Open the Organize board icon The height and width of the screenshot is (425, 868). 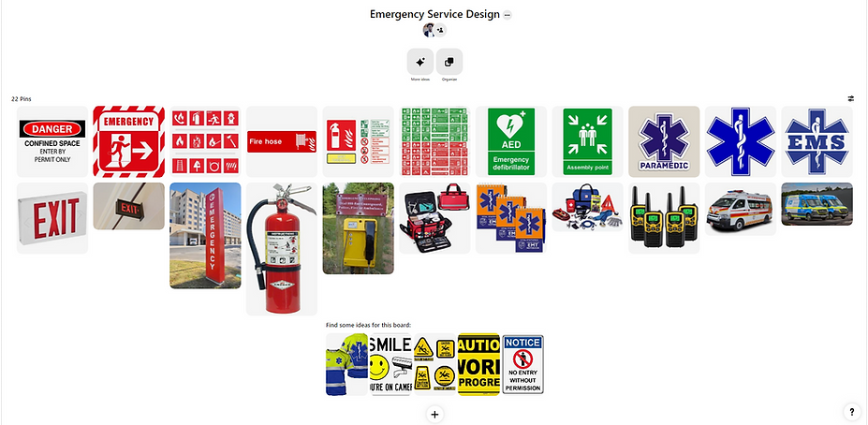(449, 62)
